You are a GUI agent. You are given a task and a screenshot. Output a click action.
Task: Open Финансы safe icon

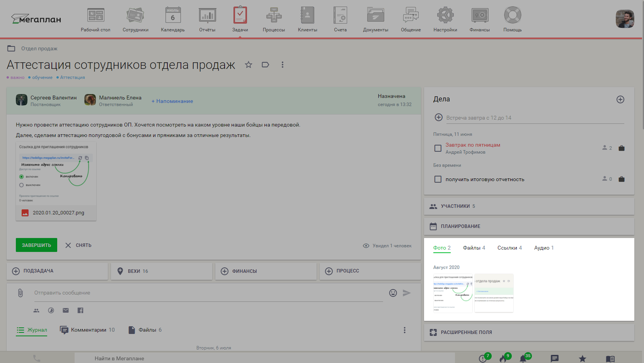pos(480,15)
